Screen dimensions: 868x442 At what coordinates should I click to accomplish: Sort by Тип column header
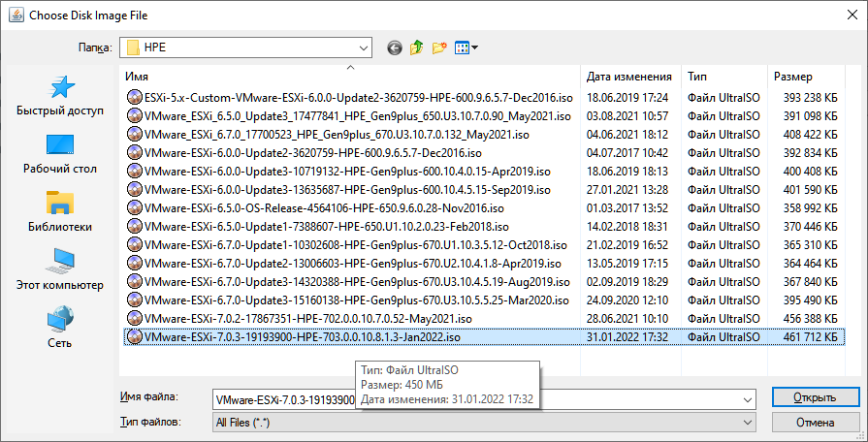coord(724,77)
